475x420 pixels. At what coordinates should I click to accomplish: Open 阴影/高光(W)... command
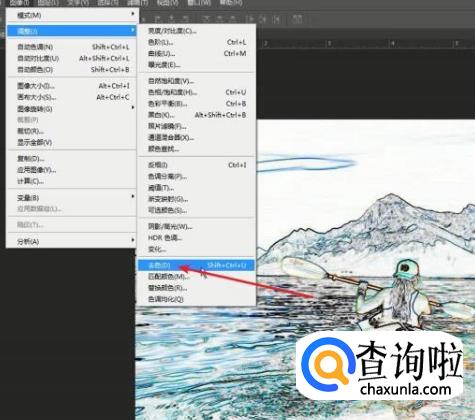click(x=197, y=227)
